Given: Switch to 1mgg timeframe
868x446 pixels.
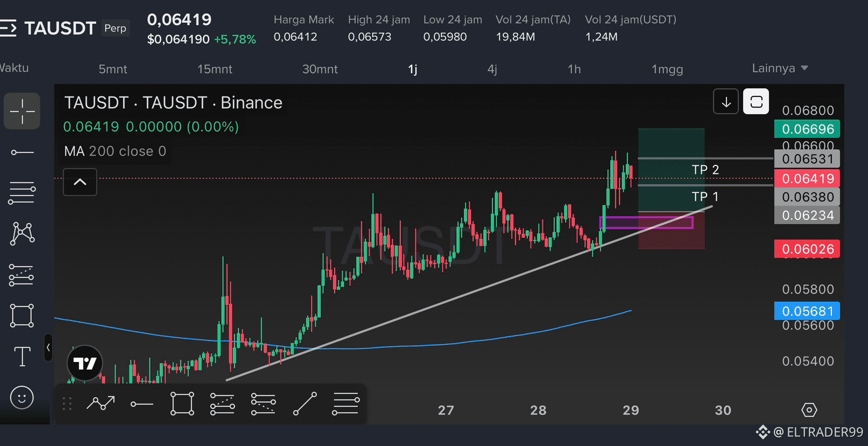Looking at the screenshot, I should coord(667,69).
